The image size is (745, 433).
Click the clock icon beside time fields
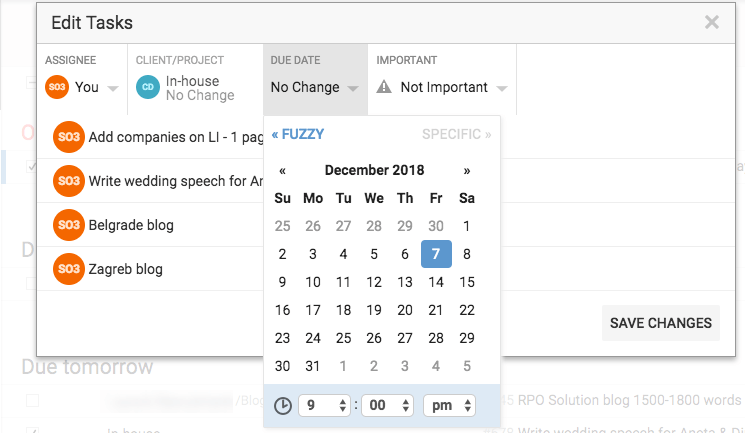[x=283, y=406]
